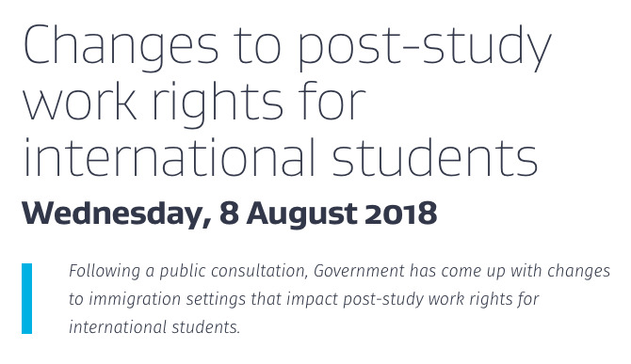The image size is (631, 364).
Task: Click the digit "8" in the date line
Action: [x=229, y=214]
